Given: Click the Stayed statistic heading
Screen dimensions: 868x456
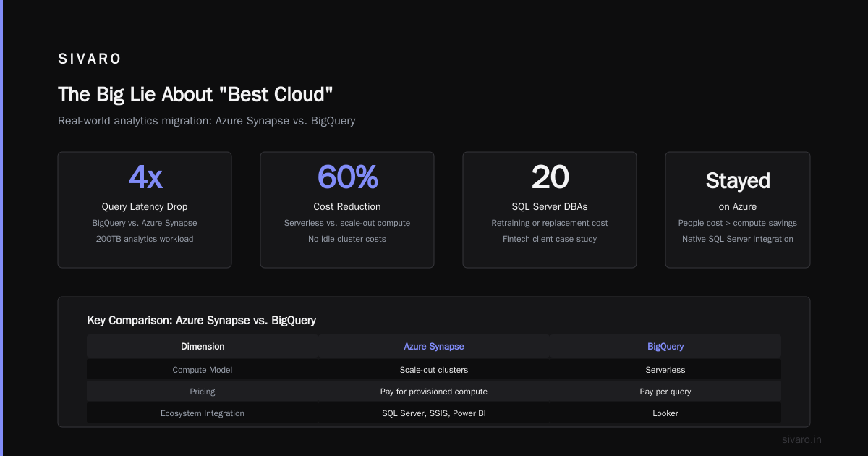Looking at the screenshot, I should click(x=738, y=181).
